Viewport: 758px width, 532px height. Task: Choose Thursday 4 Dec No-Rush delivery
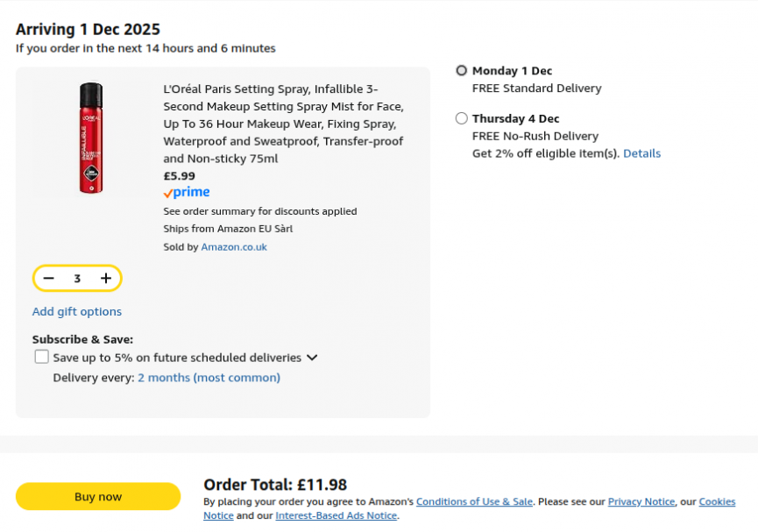click(x=462, y=118)
